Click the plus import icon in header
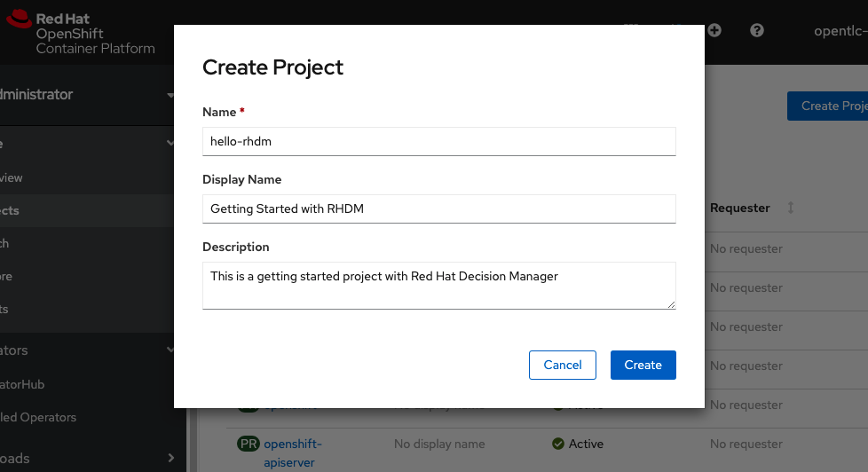868x472 pixels. (x=714, y=30)
